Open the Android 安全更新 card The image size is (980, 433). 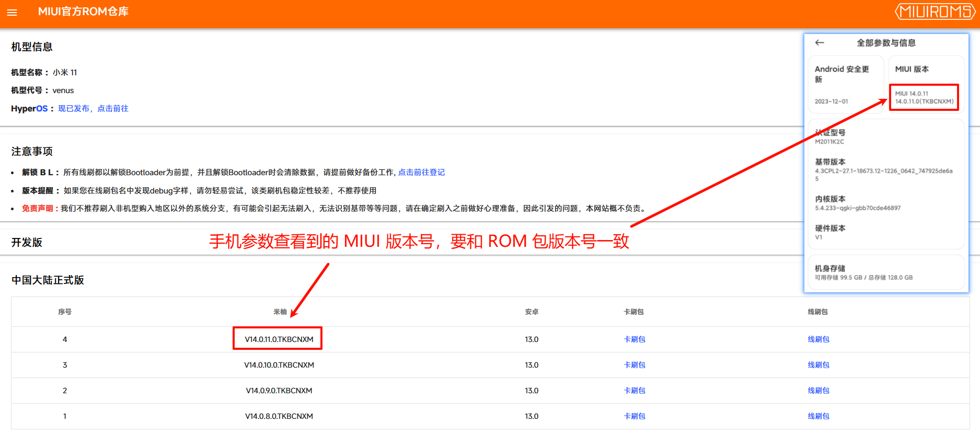point(846,85)
